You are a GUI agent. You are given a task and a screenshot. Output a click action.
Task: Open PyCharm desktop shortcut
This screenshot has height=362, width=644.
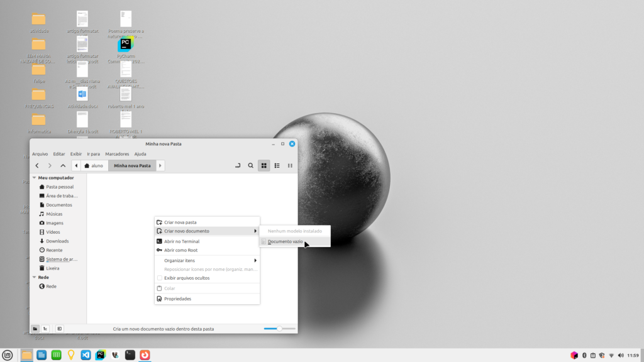coord(125,45)
